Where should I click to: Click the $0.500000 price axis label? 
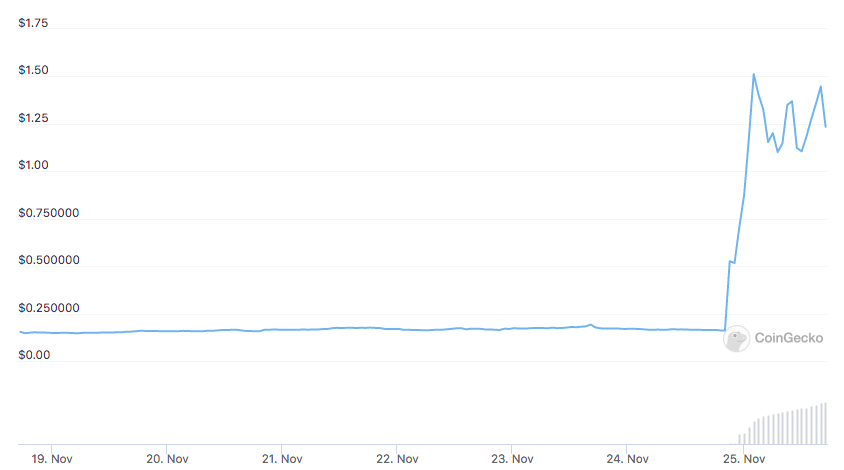click(x=49, y=261)
